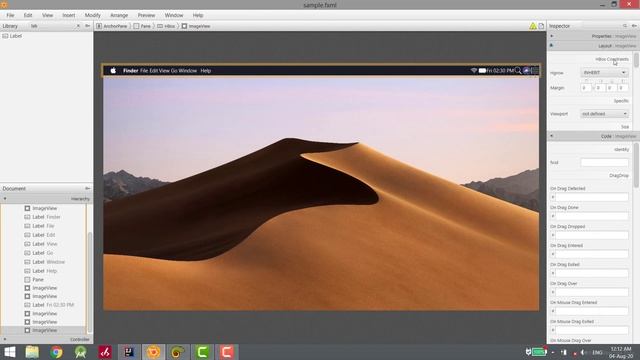The height and width of the screenshot is (360, 640).
Task: Select the canvas magnifier icon in the mock menu bar
Action: (518, 71)
